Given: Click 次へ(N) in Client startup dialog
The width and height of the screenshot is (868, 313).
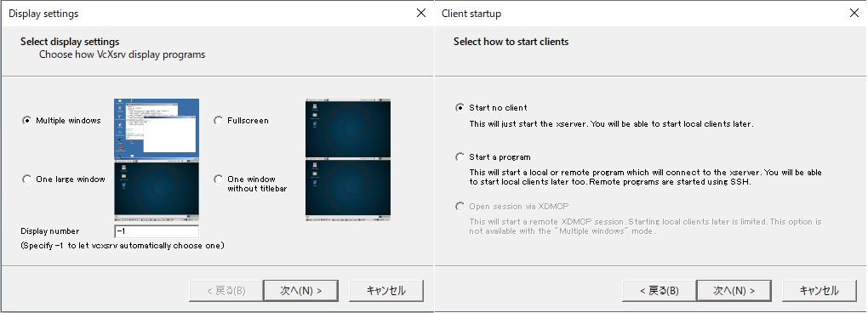Looking at the screenshot, I should (734, 290).
